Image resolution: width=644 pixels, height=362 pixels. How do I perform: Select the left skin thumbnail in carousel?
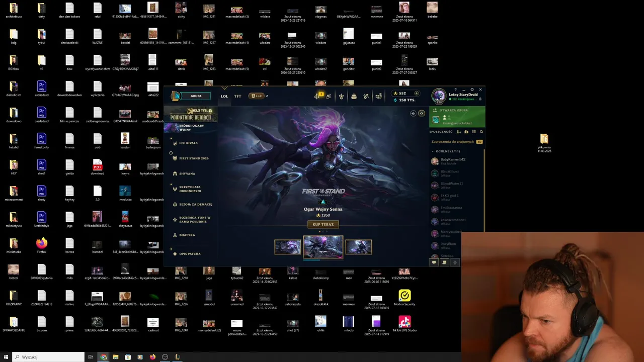[288, 247]
